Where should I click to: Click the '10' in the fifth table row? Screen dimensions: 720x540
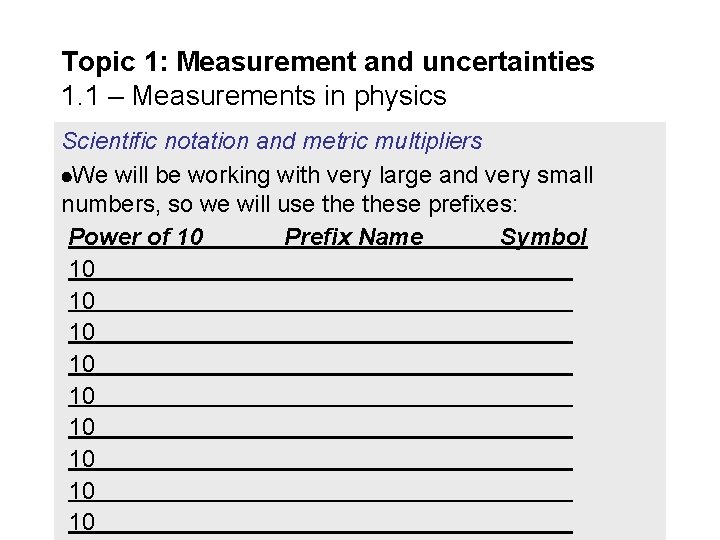pos(82,396)
